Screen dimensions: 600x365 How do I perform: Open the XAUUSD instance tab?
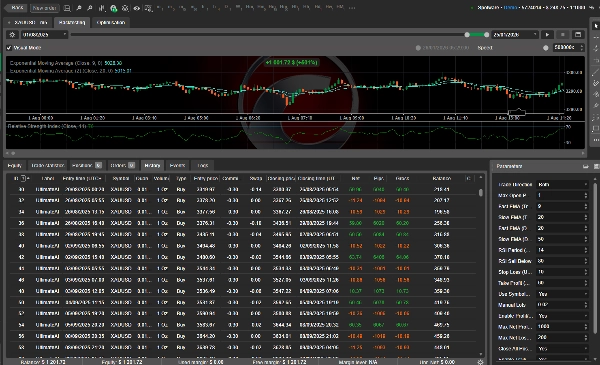click(x=28, y=23)
